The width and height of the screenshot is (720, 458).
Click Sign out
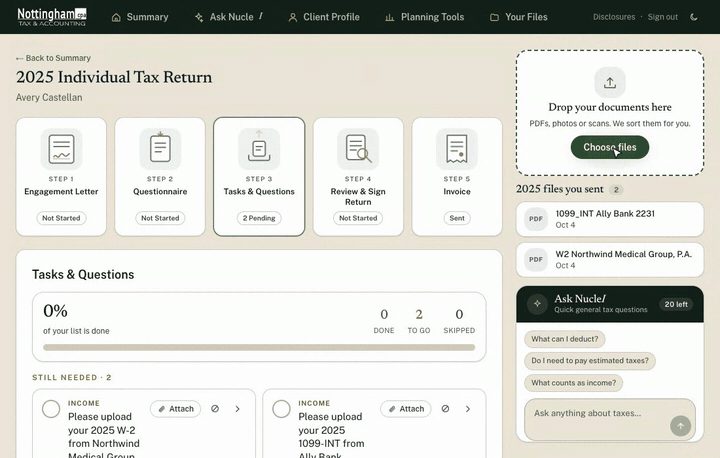click(663, 17)
